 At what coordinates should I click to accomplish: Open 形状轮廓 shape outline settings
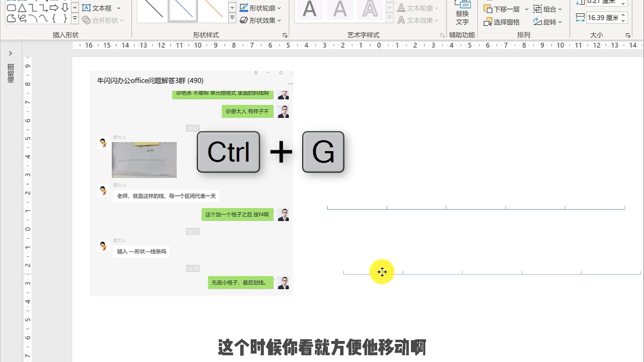point(260,7)
